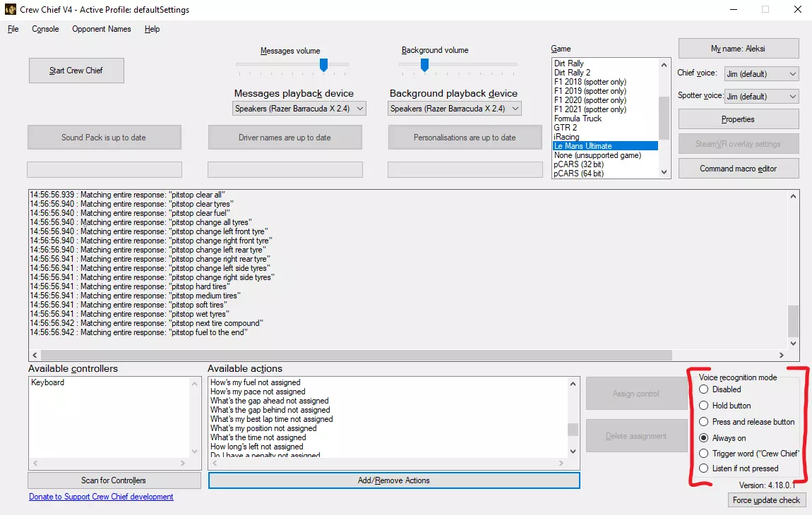Select How's my pace action
The width and height of the screenshot is (812, 515).
pyautogui.click(x=258, y=392)
